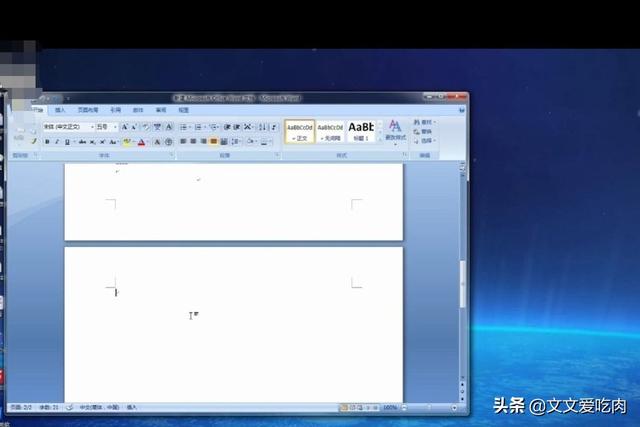Open the Paragraph dialog launcher
The width and height of the screenshot is (640, 427).
click(x=277, y=155)
